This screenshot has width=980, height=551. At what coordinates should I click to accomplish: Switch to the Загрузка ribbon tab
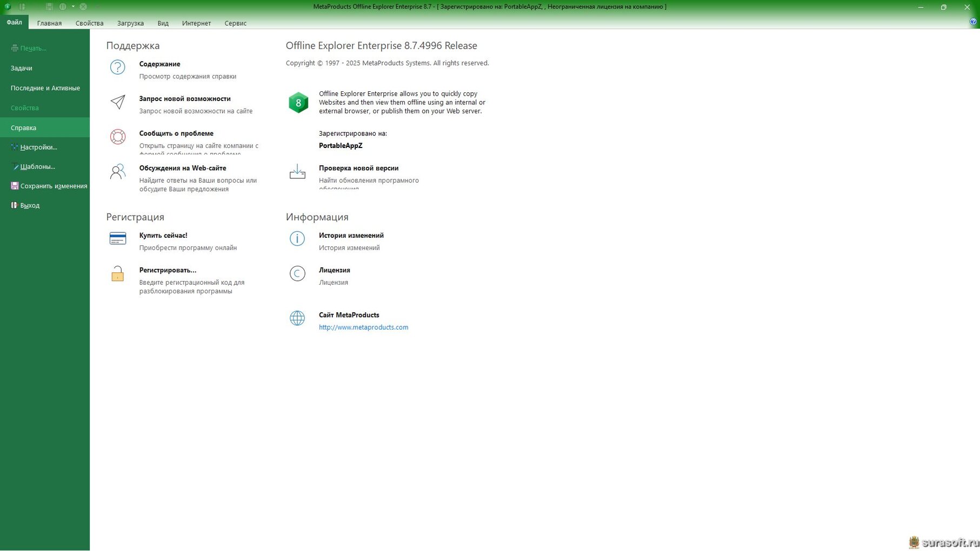click(x=130, y=23)
